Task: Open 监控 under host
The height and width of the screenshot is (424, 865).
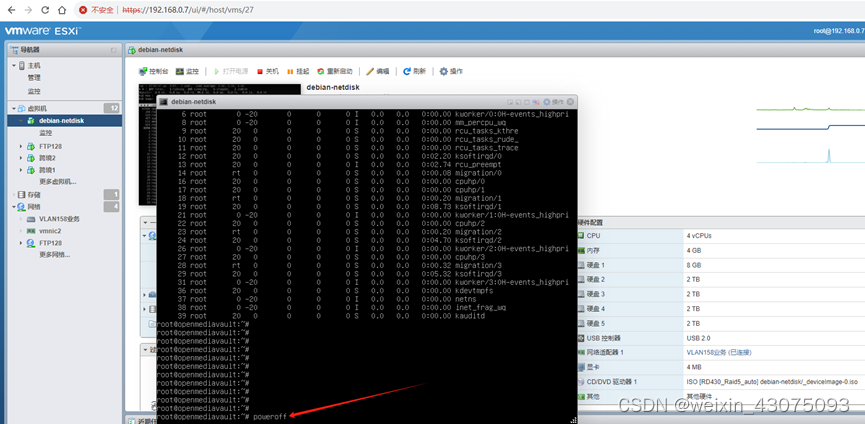Action: (34, 91)
